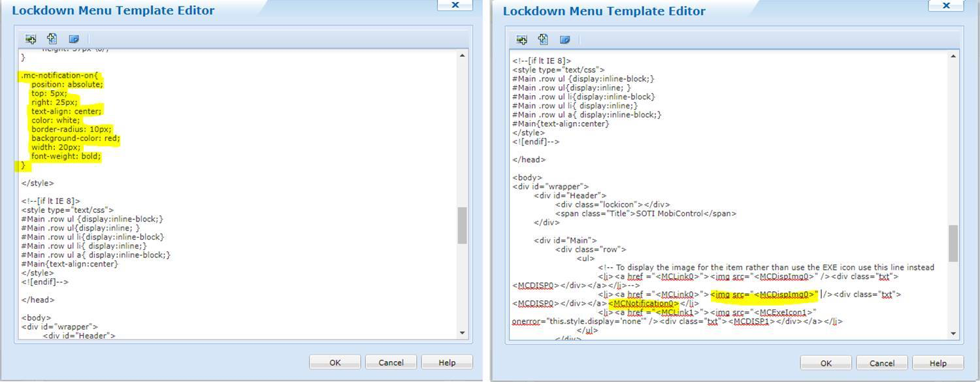Screen dimensions: 980x382
Task: Click OK in the right template editor
Action: tap(825, 362)
